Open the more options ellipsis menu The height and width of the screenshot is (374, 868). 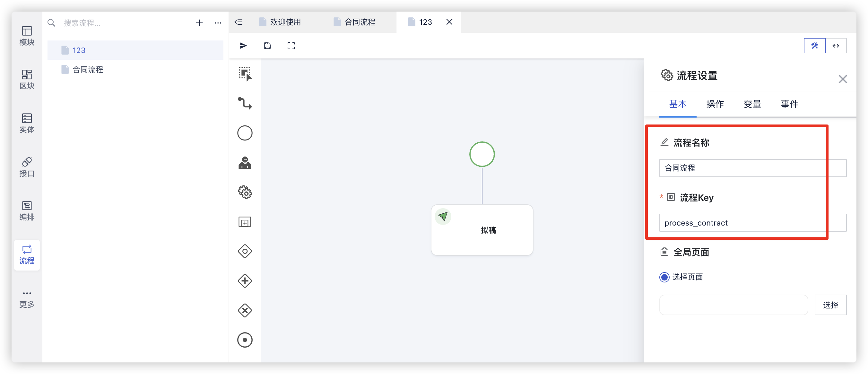[x=218, y=23]
